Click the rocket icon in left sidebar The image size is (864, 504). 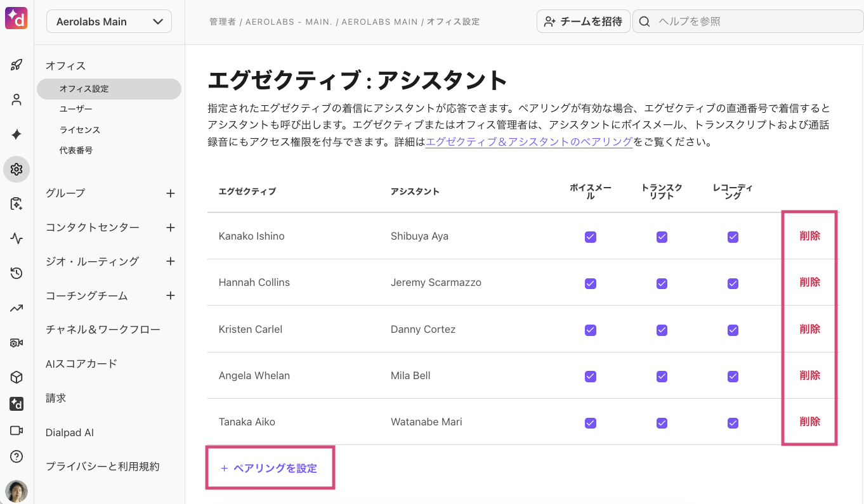coord(16,65)
